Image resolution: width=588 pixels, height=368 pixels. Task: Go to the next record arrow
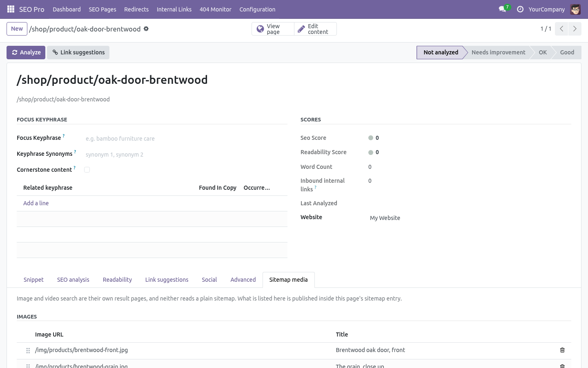point(575,29)
